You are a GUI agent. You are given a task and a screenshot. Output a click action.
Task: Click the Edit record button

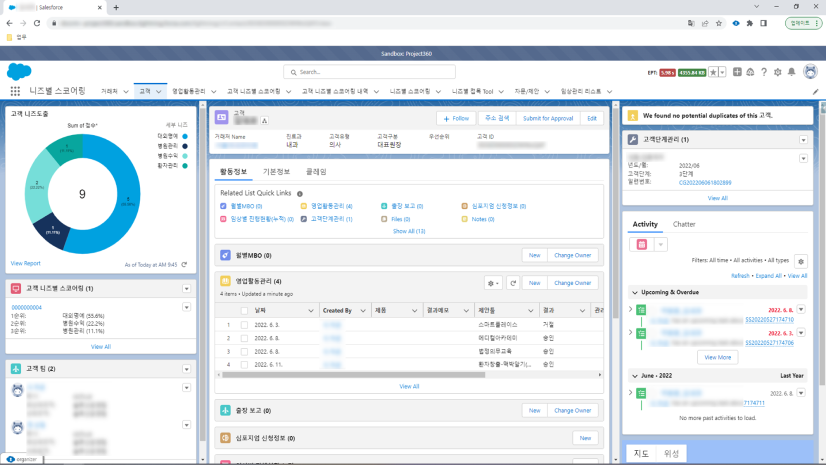592,118
